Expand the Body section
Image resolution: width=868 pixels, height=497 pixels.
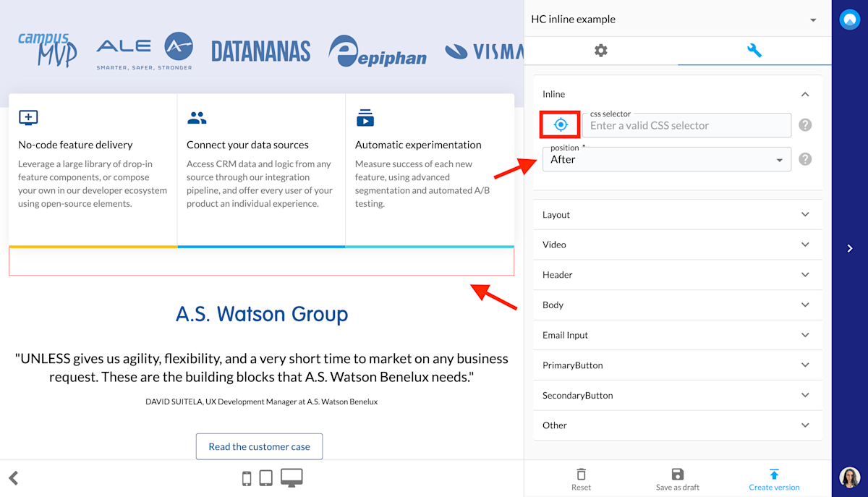(x=678, y=305)
